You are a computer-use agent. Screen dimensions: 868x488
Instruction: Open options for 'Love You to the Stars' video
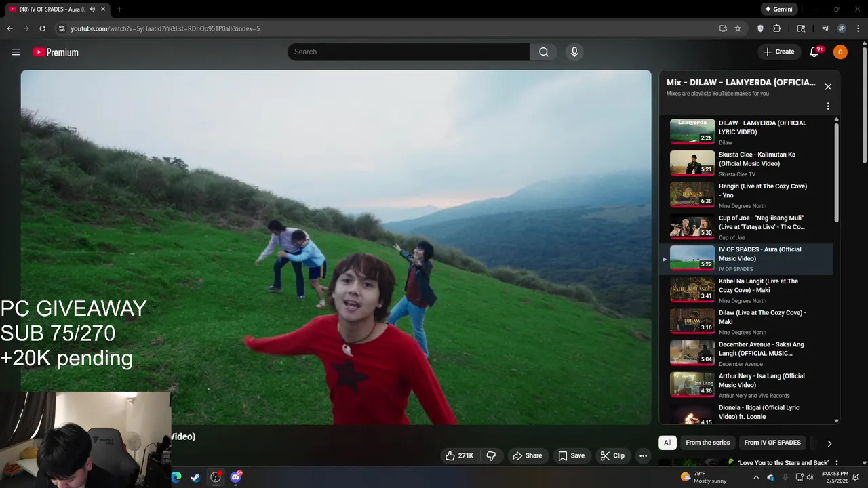836,463
